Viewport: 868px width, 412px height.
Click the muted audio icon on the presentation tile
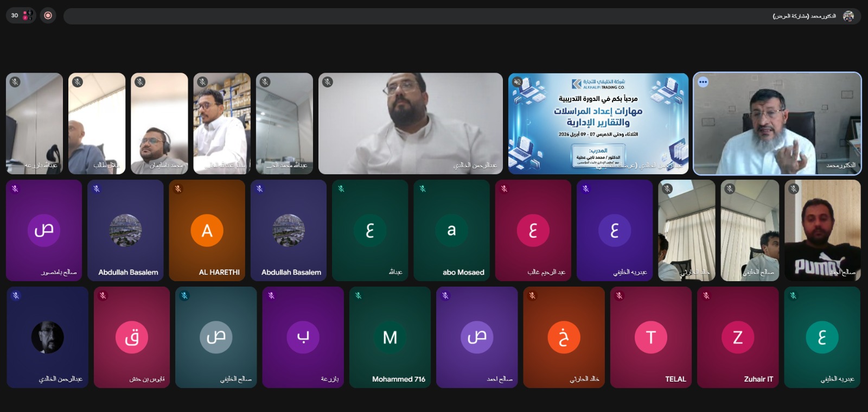coord(518,82)
